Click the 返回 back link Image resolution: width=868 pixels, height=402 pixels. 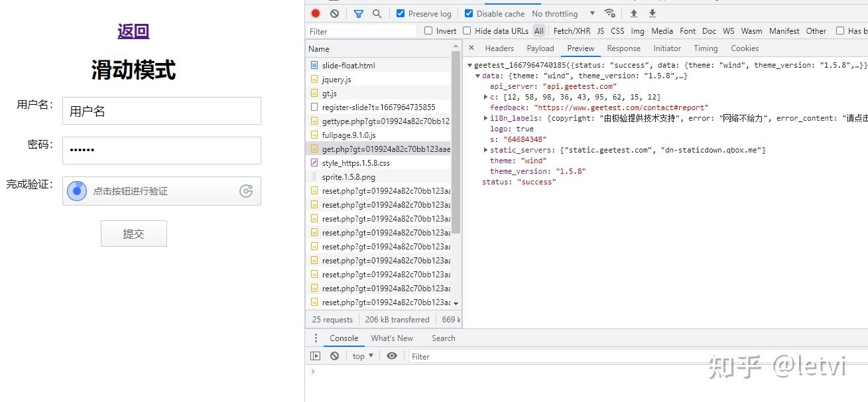tap(133, 31)
